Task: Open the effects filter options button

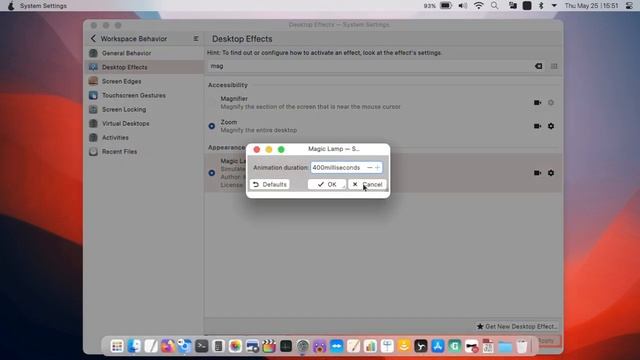Action: 554,66
